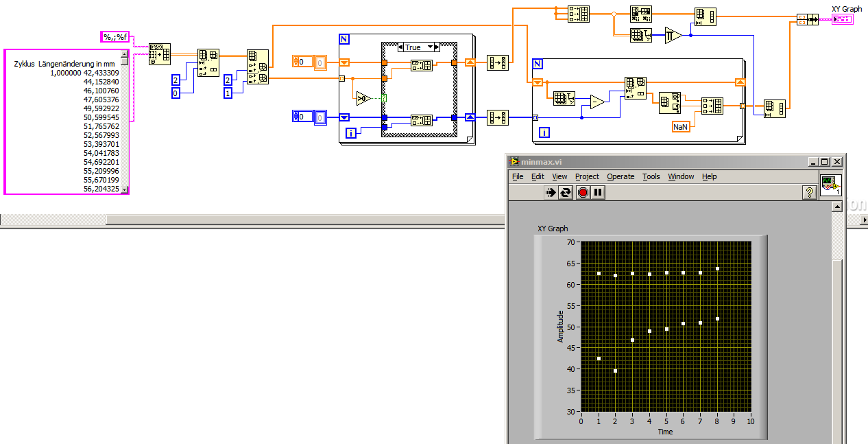The image size is (868, 444).
Task: Open the Edit menu in minmax.vi
Action: tap(538, 176)
